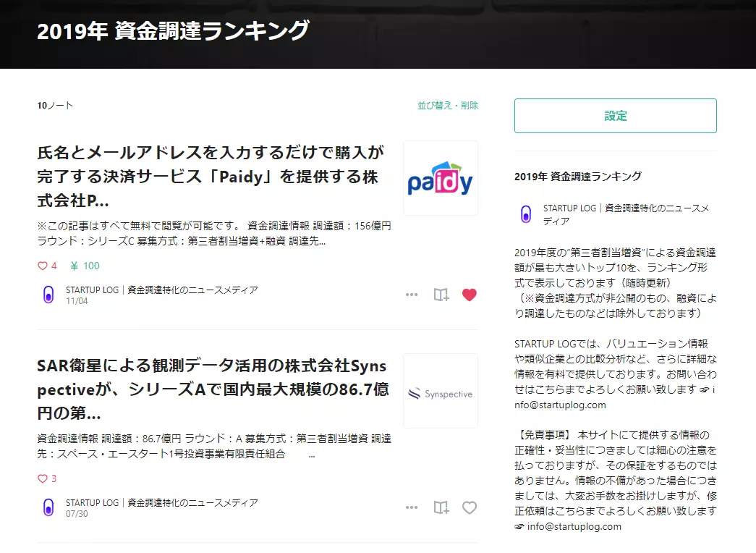Unlike the Paidy note via the red heart

(x=469, y=295)
